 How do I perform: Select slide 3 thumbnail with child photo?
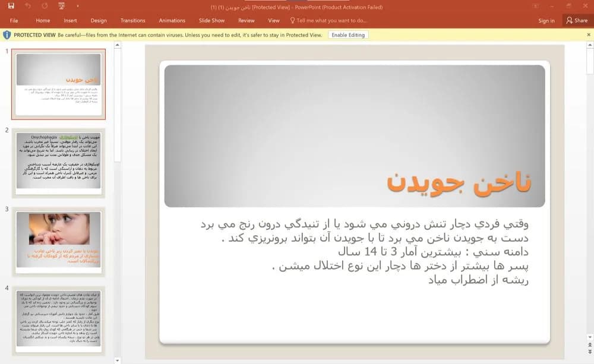(58, 242)
